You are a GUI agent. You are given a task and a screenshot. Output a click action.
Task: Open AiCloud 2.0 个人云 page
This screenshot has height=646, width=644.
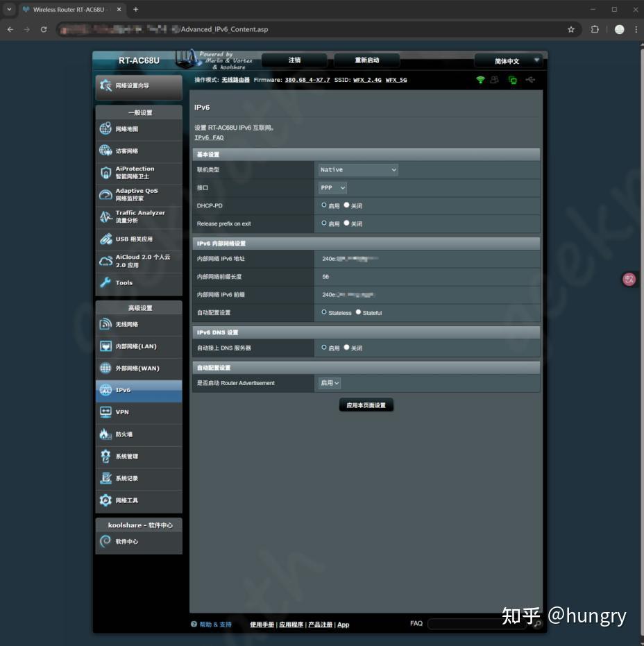138,261
